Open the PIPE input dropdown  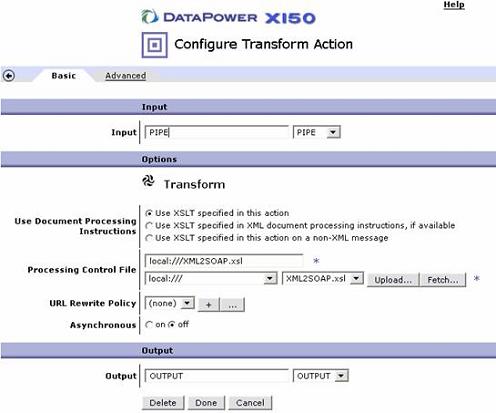(x=317, y=132)
